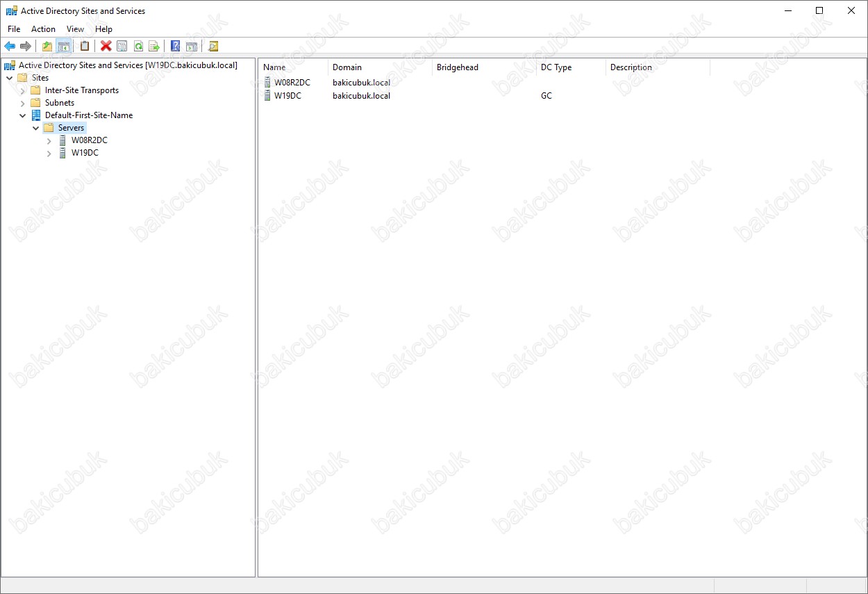The image size is (868, 594).
Task: Click the Inter-Site Transports folder icon
Action: pyautogui.click(x=36, y=90)
